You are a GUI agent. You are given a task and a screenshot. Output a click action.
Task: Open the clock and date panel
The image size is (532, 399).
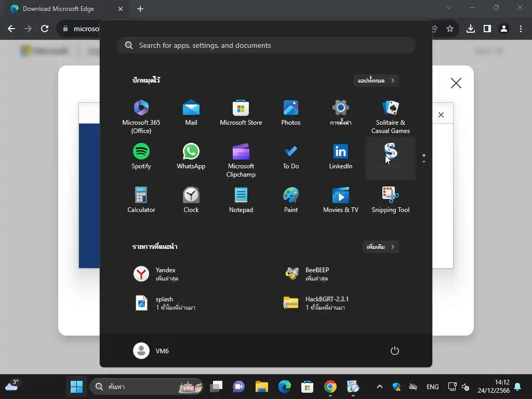click(x=494, y=387)
